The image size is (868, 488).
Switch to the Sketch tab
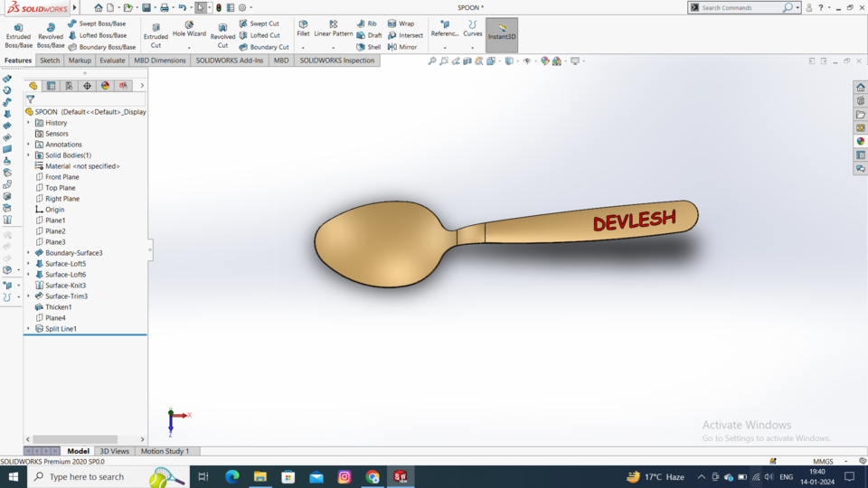[x=49, y=61]
